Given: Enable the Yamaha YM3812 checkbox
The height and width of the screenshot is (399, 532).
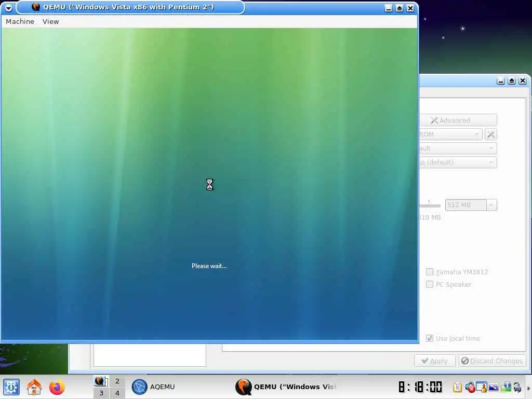Looking at the screenshot, I should pyautogui.click(x=430, y=272).
